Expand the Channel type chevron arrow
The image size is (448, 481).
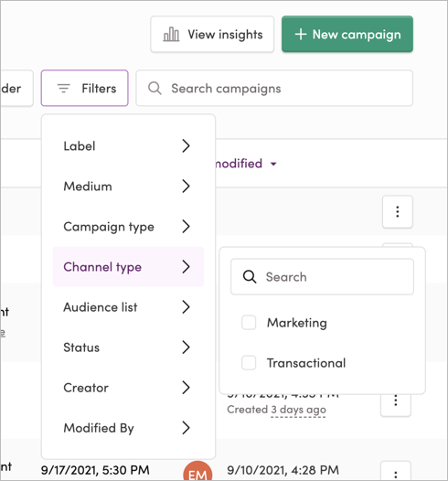(x=186, y=267)
